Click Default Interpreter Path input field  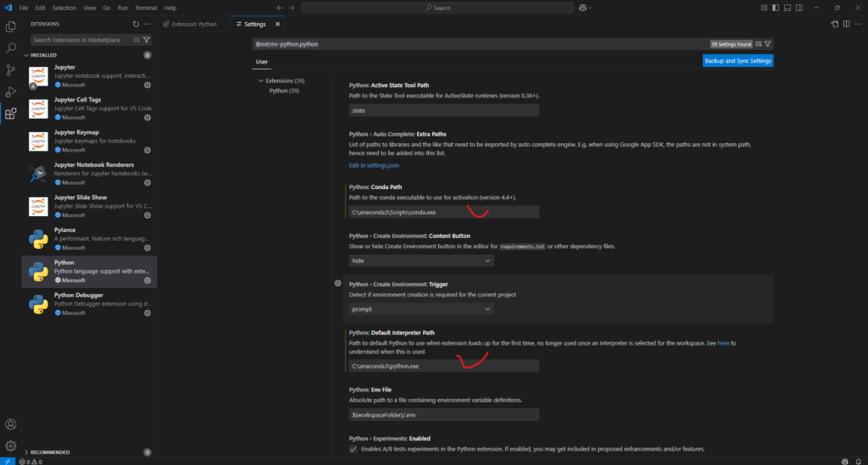pyautogui.click(x=443, y=366)
